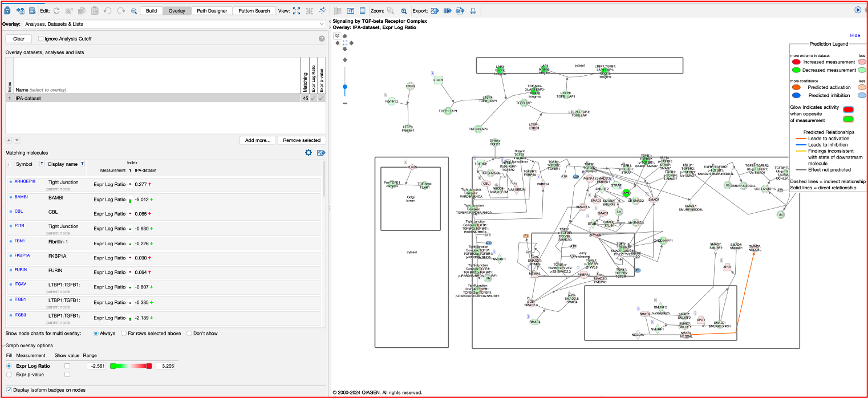
Task: Click the magnifier-minus icon after redo
Action: [133, 11]
